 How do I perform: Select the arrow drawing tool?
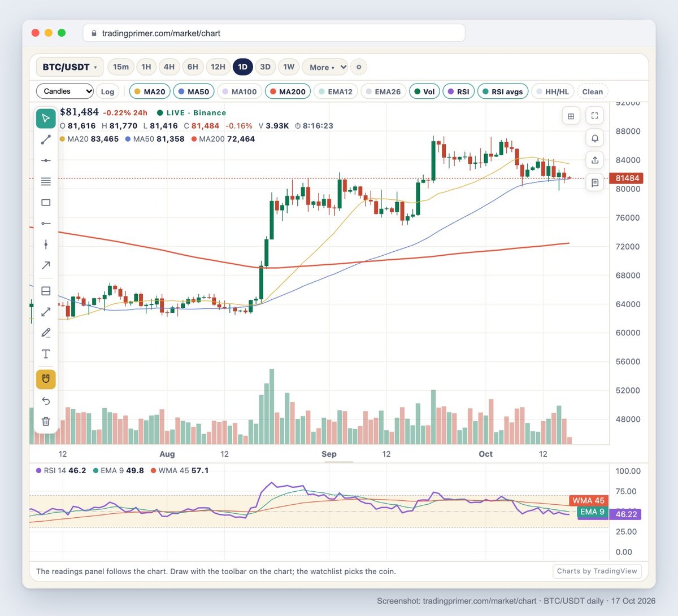[x=46, y=265]
